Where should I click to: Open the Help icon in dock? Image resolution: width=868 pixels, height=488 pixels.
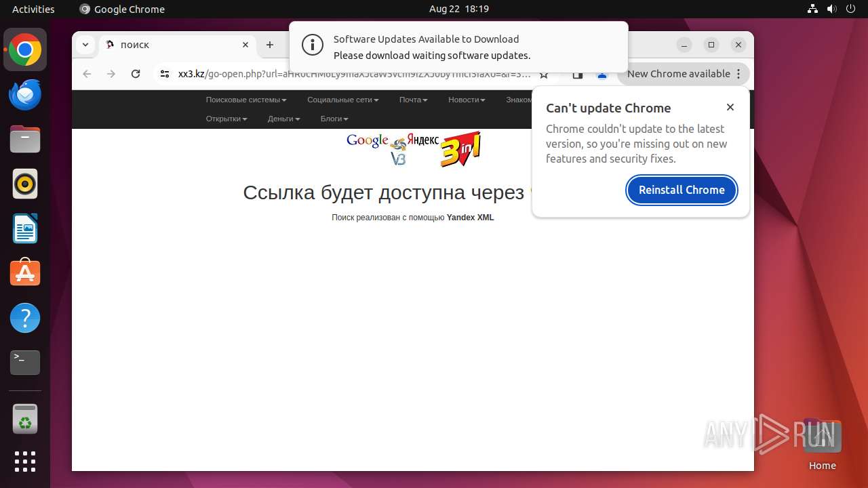(25, 318)
